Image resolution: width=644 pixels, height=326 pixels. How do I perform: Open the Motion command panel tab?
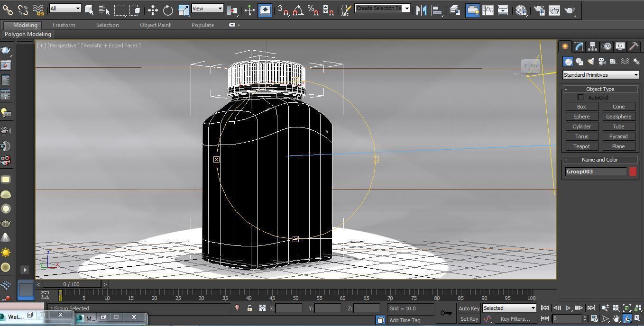607,46
